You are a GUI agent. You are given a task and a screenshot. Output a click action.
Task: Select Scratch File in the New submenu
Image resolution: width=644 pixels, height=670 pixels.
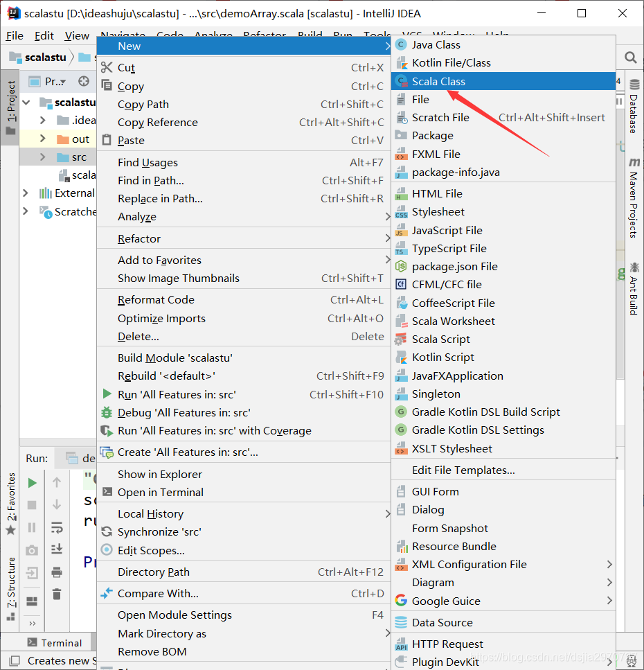click(x=503, y=118)
